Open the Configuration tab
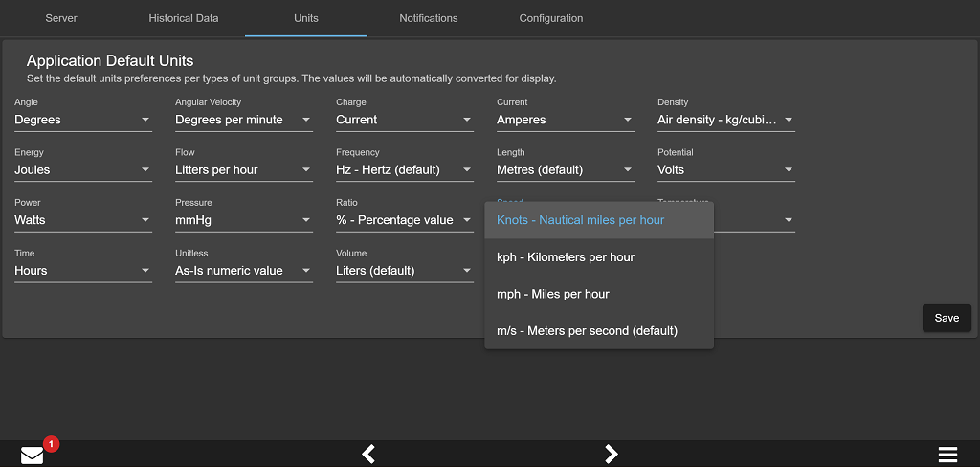Viewport: 980px width, 467px height. pos(551,18)
